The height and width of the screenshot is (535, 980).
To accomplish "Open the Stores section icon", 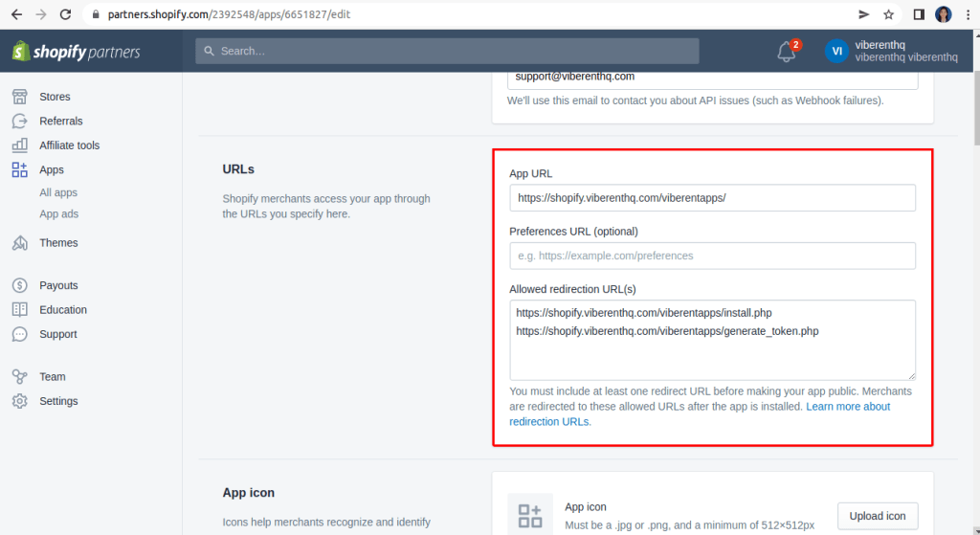I will click(x=20, y=97).
